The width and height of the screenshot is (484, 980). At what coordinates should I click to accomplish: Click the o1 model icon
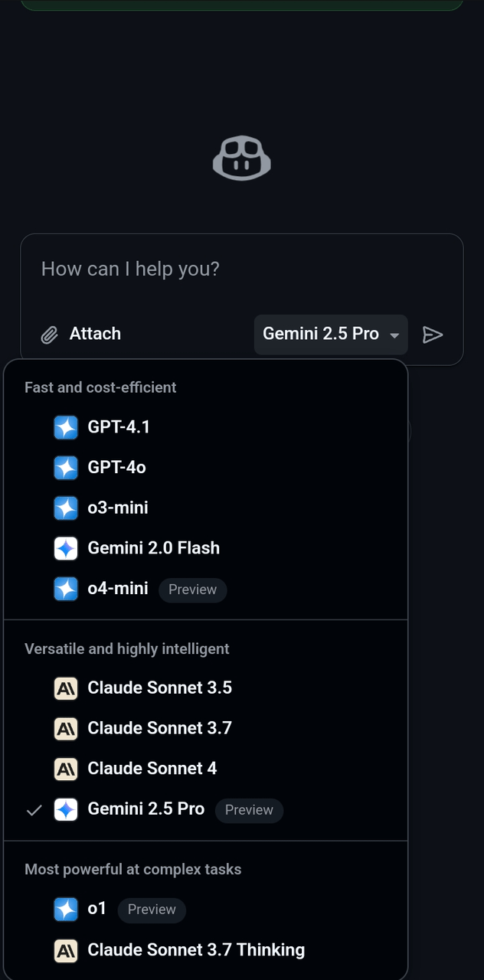[x=66, y=910]
